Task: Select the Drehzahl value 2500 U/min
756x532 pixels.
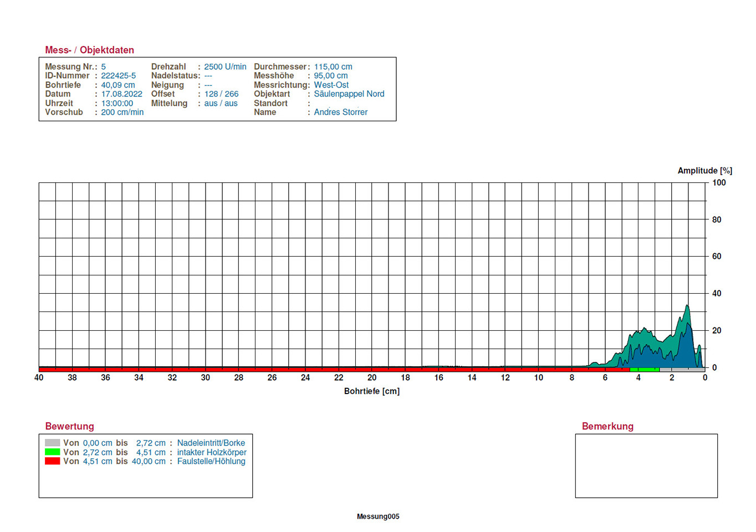Action: pos(225,66)
